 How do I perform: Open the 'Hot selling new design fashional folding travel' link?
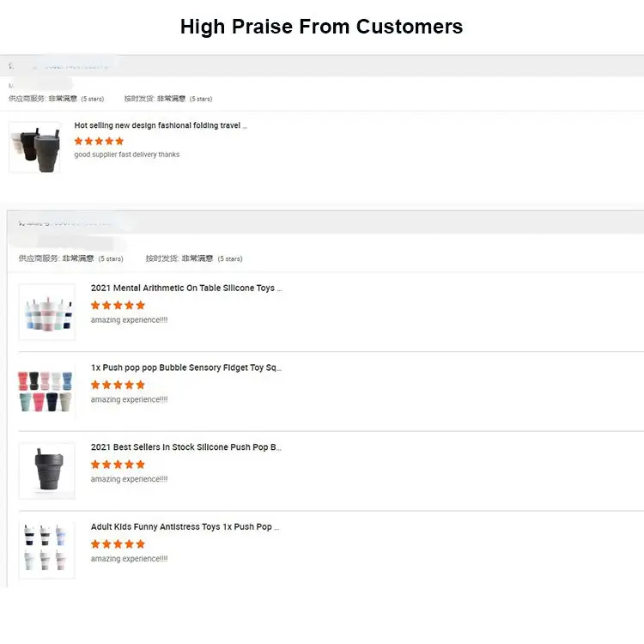click(x=161, y=125)
